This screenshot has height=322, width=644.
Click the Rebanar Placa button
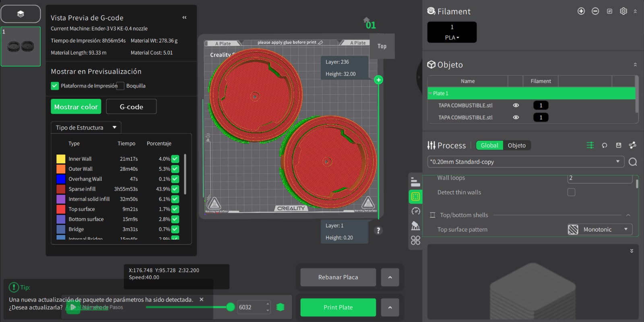pos(338,277)
